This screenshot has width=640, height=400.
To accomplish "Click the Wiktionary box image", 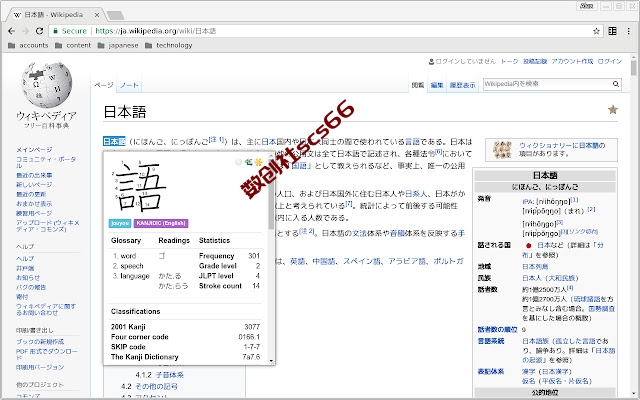I will point(502,150).
